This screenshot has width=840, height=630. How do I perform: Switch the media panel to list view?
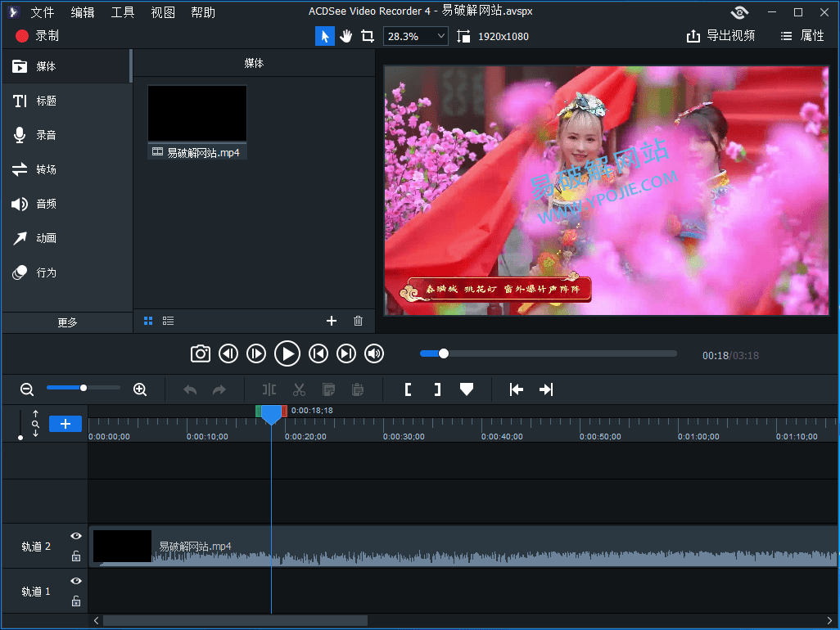coord(168,321)
